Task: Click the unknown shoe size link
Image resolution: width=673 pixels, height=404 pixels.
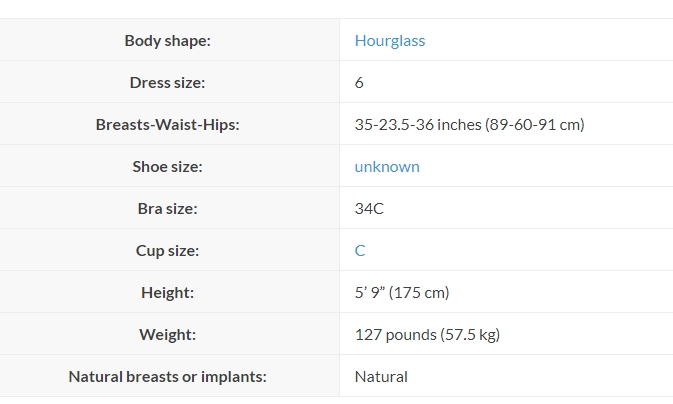Action: [387, 167]
